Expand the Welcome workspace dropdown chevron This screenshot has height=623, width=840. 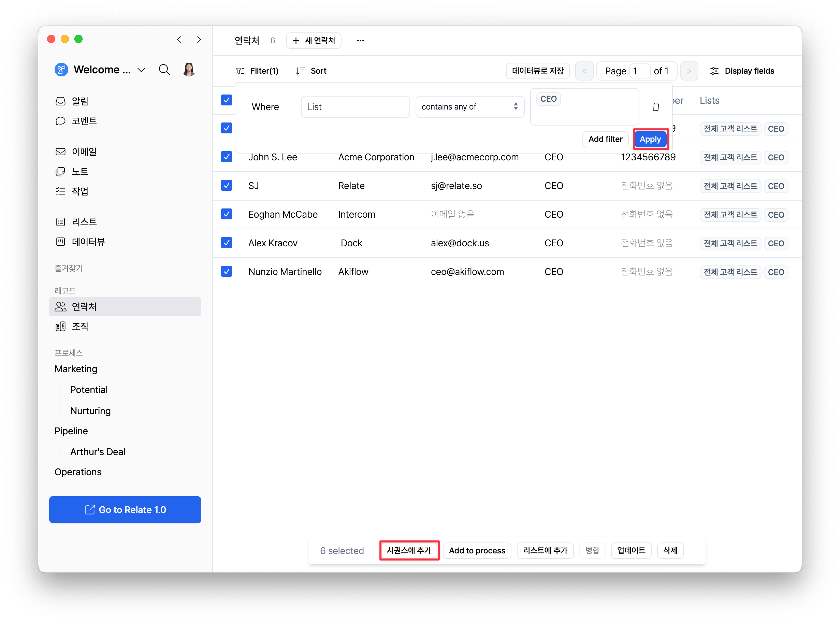click(x=141, y=70)
